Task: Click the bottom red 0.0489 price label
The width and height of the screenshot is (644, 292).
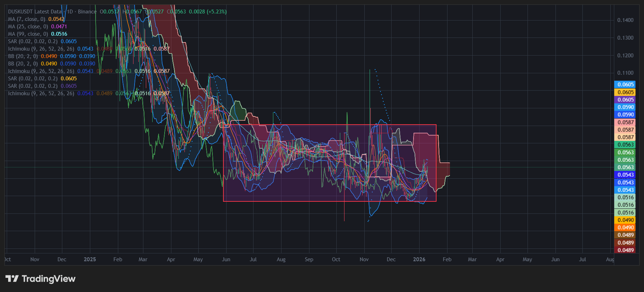Action: pos(625,250)
